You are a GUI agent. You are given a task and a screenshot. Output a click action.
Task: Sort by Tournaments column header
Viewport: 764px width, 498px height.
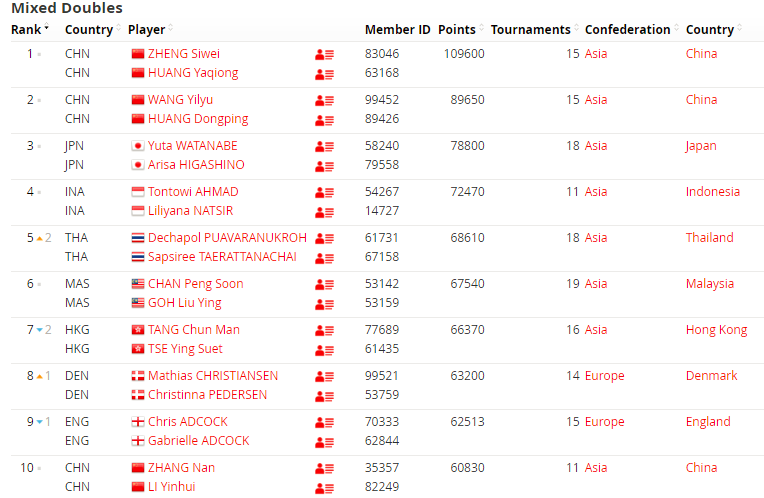(530, 30)
